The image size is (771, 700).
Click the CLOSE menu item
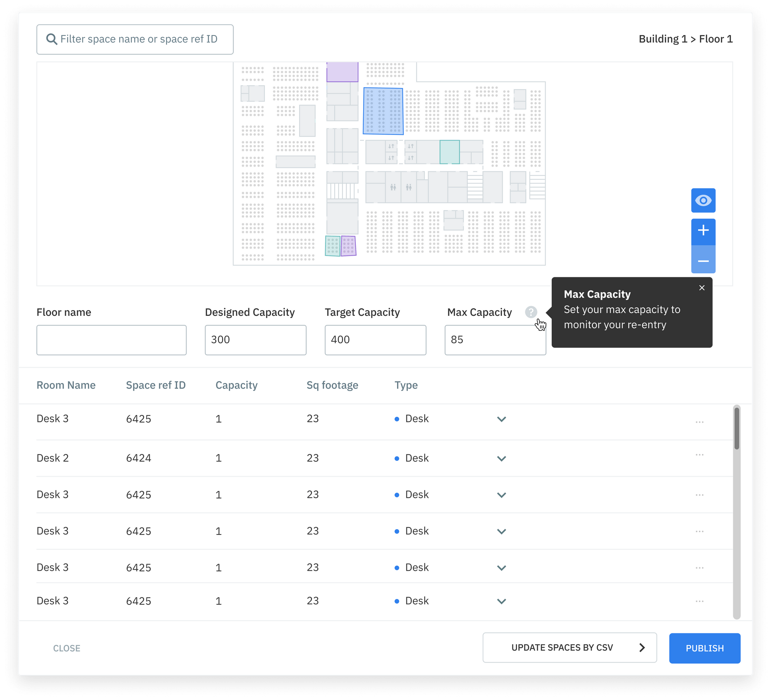pyautogui.click(x=66, y=648)
